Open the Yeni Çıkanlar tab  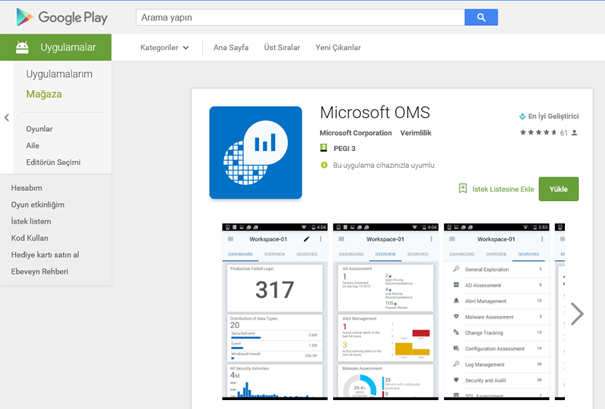[x=338, y=47]
